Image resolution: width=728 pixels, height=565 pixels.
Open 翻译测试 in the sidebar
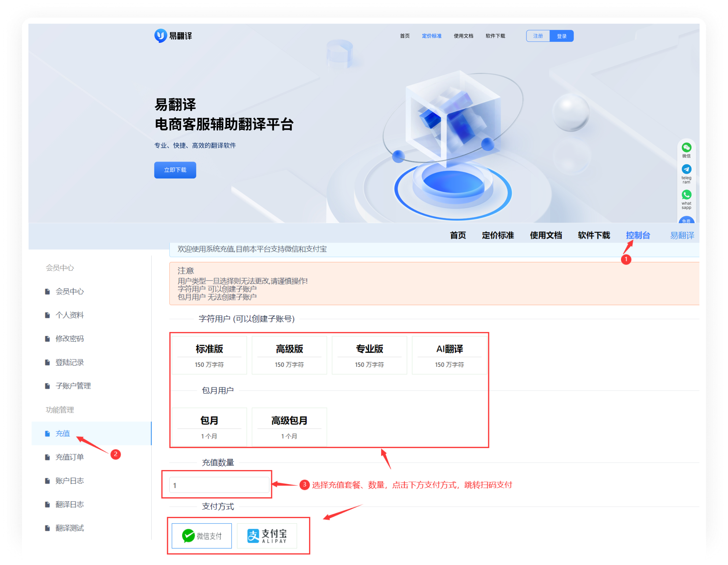(x=70, y=528)
